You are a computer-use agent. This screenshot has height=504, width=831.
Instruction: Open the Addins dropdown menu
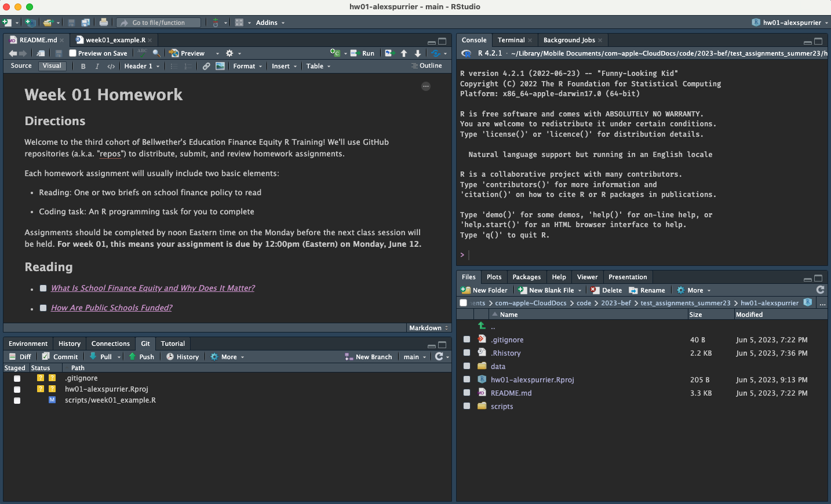270,23
